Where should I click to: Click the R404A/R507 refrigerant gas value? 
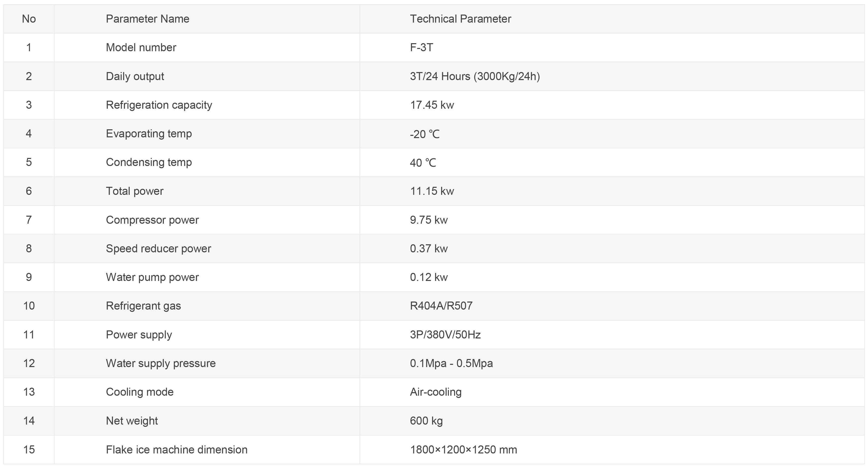pos(441,306)
